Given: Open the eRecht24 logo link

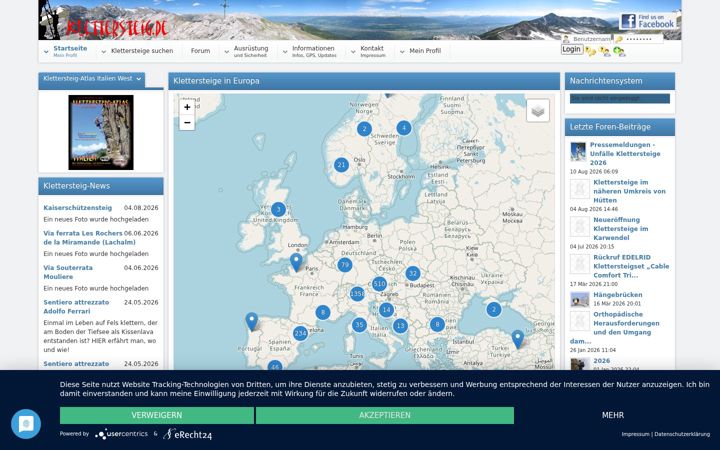Looking at the screenshot, I should (x=187, y=434).
